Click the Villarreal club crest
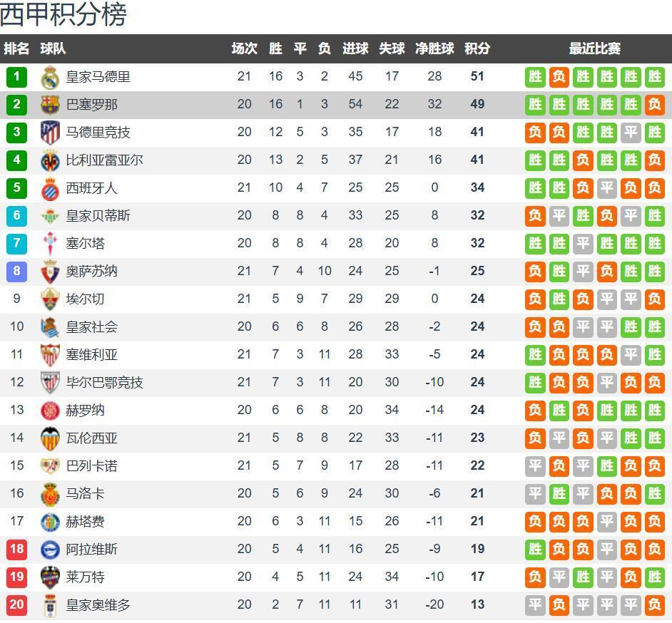The image size is (672, 623). coord(49,160)
